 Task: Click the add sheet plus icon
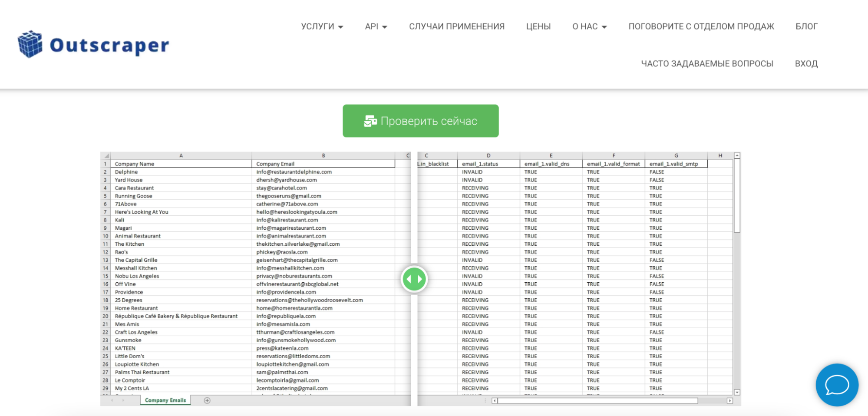pyautogui.click(x=207, y=400)
